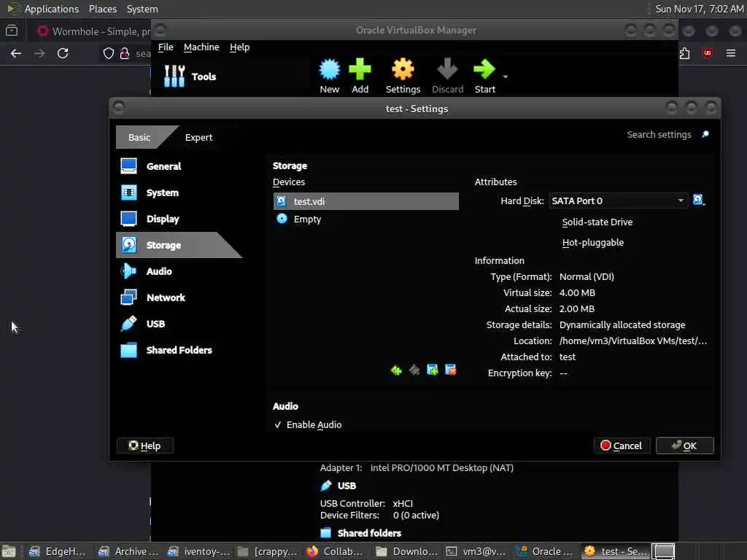The height and width of the screenshot is (560, 747).
Task: Open the Tools icon in VirtualBox Manager
Action: click(174, 76)
